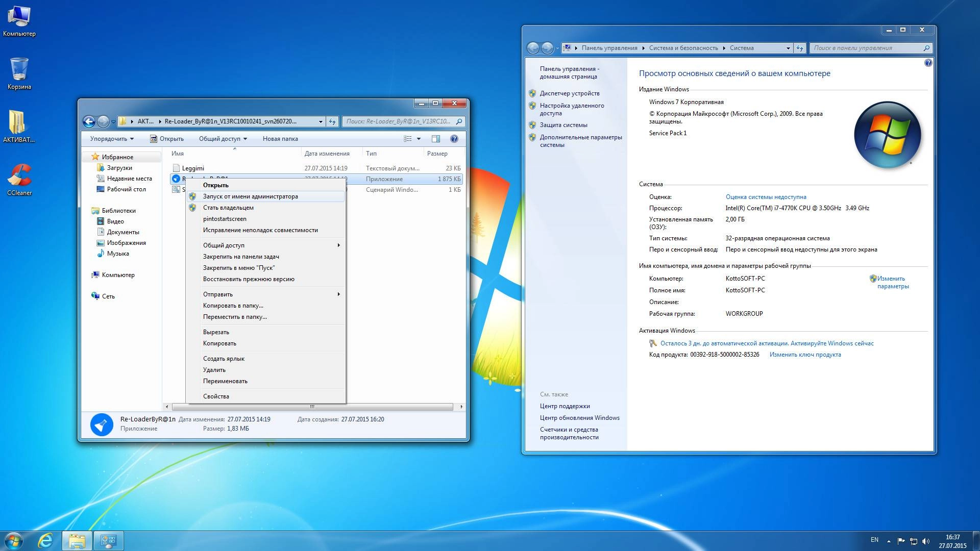Toggle the Explorer preview pane icon
Screen dimensions: 980x551
point(435,139)
